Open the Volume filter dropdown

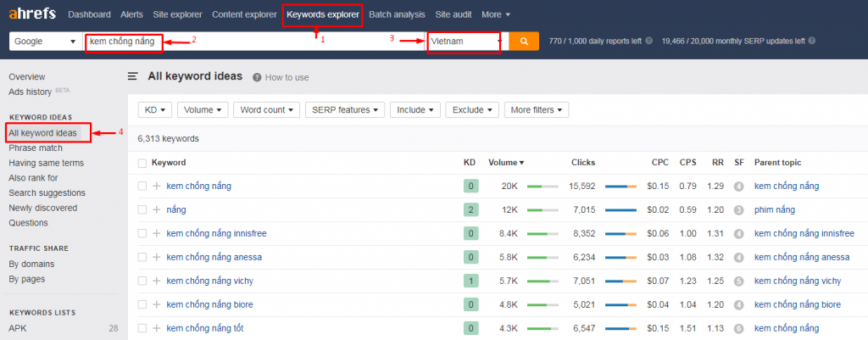click(x=203, y=109)
